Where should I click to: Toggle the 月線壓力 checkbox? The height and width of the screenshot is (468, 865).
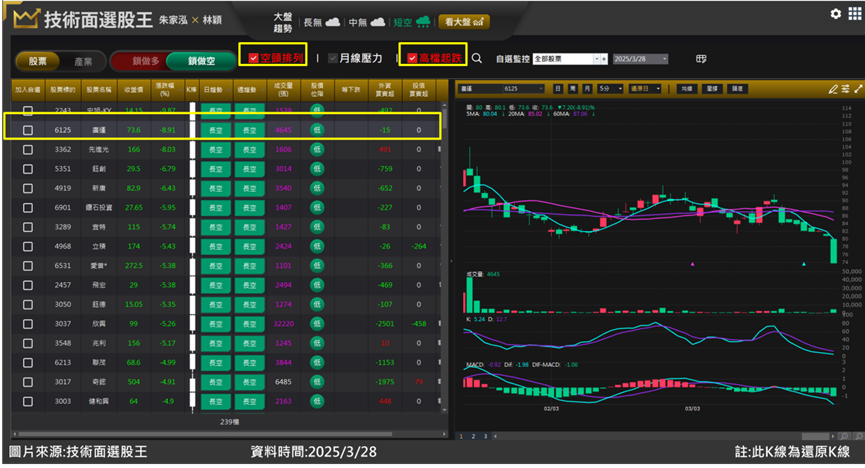tap(333, 58)
